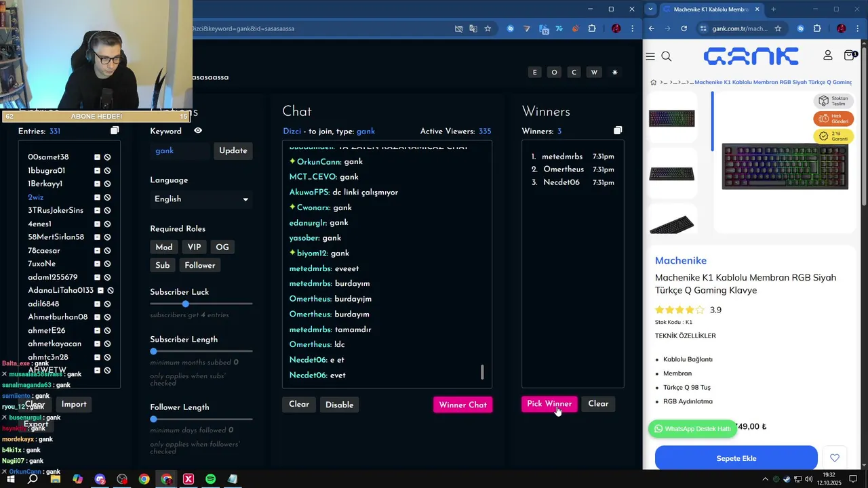Import entries
The image size is (868, 488).
click(x=74, y=404)
